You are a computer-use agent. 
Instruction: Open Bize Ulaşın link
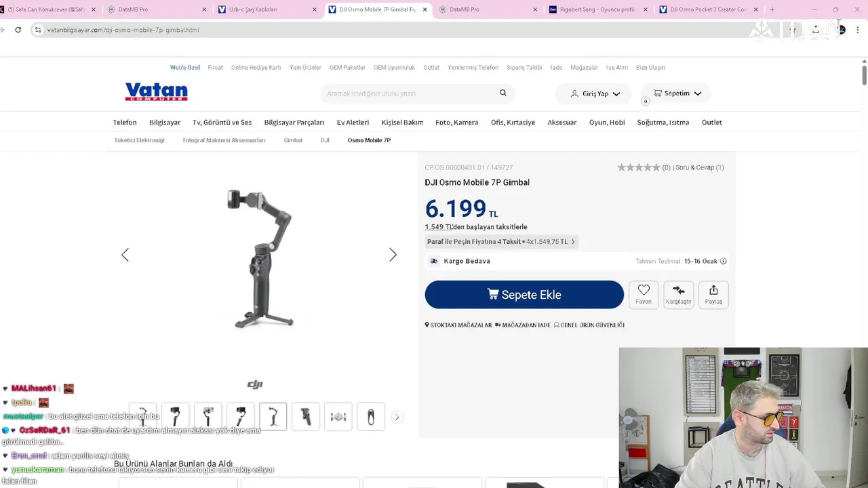click(x=650, y=68)
